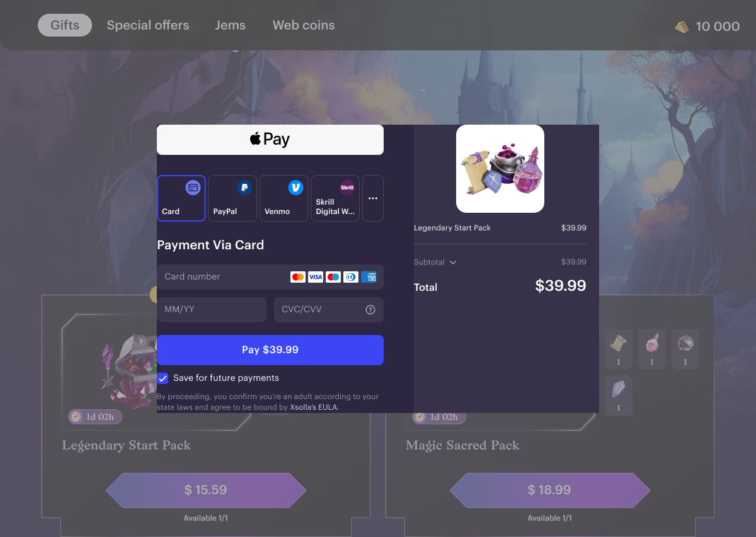Expand the Subtotal breakdown chevron

tap(453, 263)
